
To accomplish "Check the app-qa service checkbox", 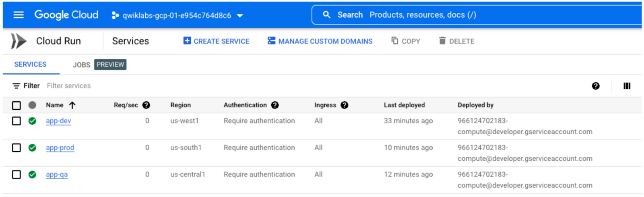I will (17, 174).
